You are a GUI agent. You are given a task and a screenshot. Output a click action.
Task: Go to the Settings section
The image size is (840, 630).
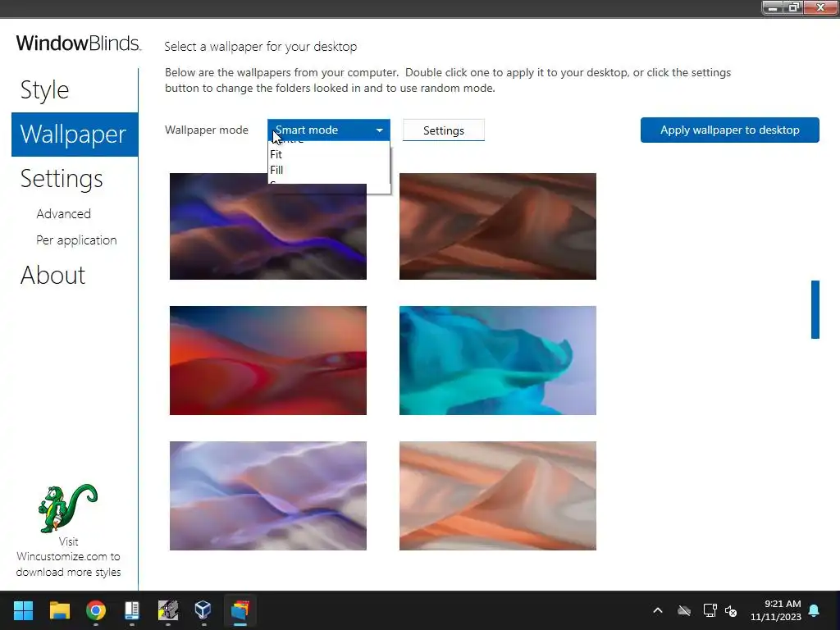click(x=62, y=178)
